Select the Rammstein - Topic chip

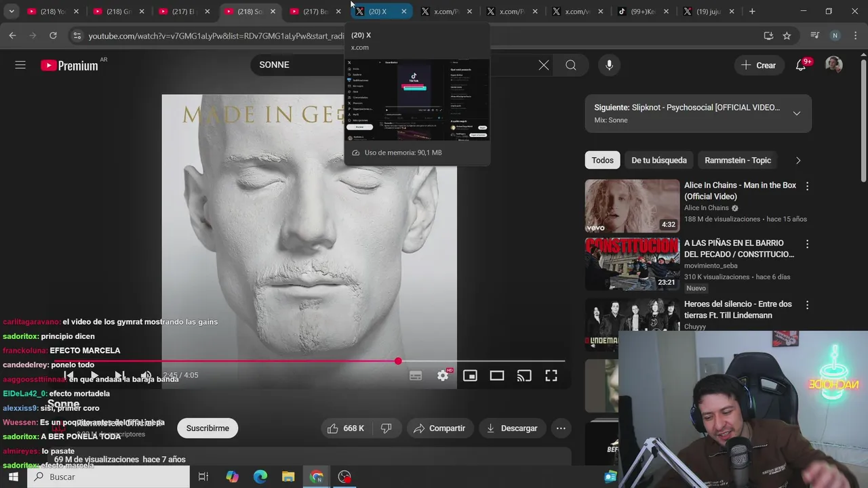[x=738, y=161]
